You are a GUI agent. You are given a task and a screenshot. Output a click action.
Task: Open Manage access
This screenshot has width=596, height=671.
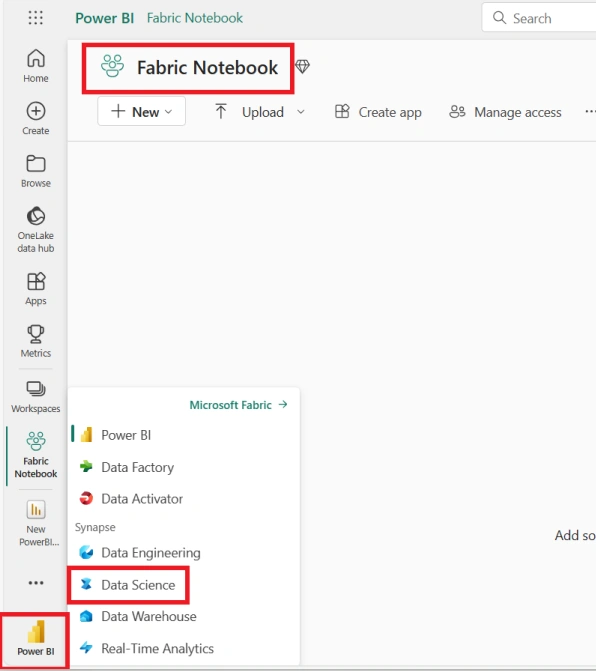(x=505, y=112)
